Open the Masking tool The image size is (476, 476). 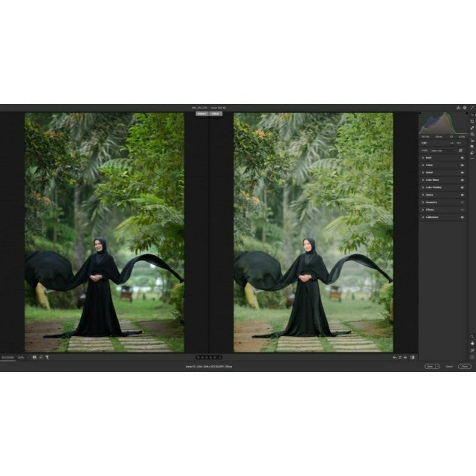[x=472, y=134]
